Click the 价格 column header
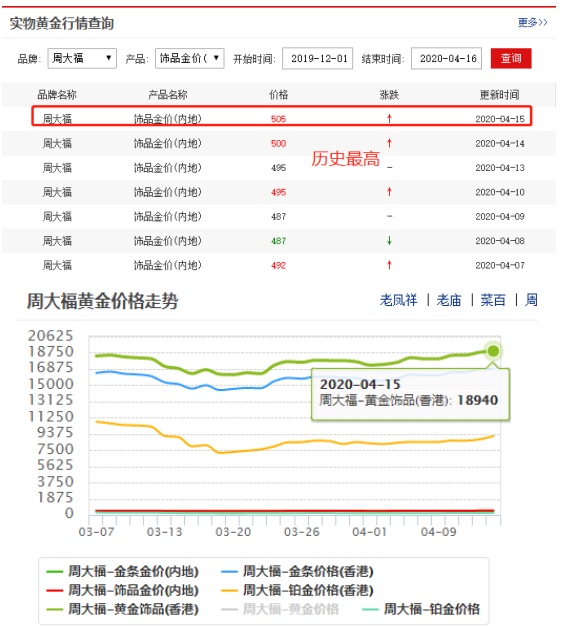This screenshot has width=562, height=627. pyautogui.click(x=278, y=95)
